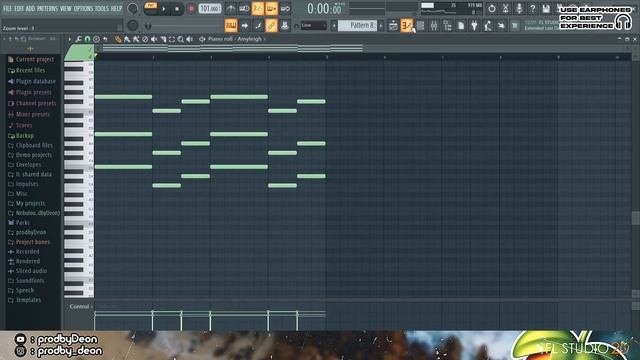Pick the Zoom magnifier tool in piano roll
The image size is (640, 360).
click(x=180, y=39)
